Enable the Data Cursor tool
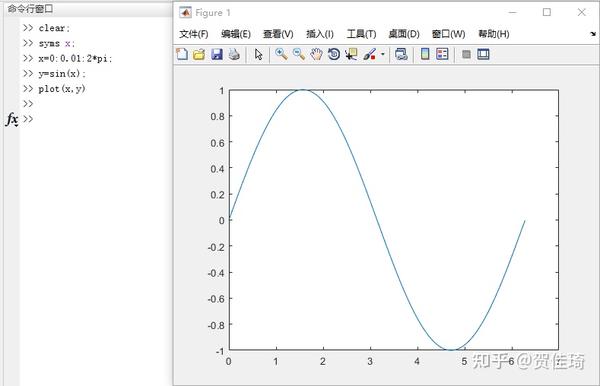The height and width of the screenshot is (386, 600). click(351, 54)
